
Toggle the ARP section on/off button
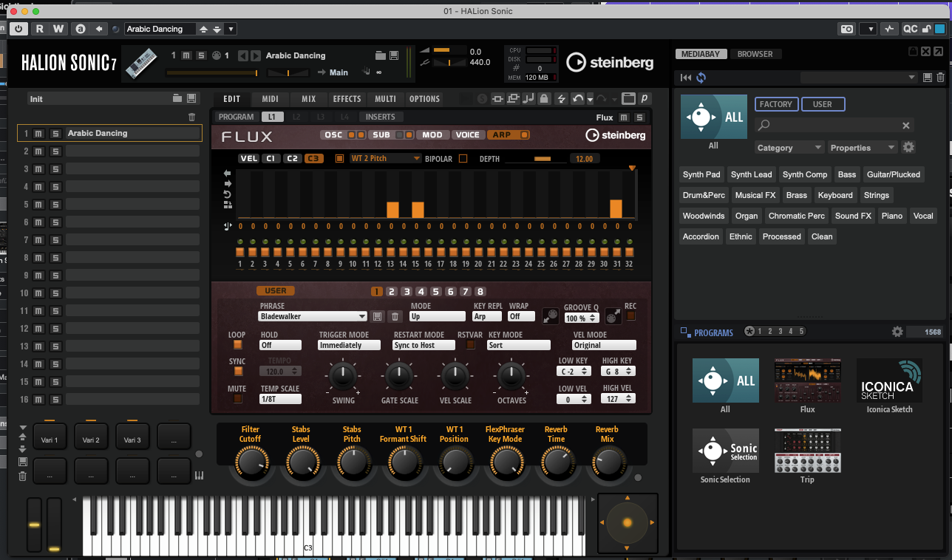524,135
